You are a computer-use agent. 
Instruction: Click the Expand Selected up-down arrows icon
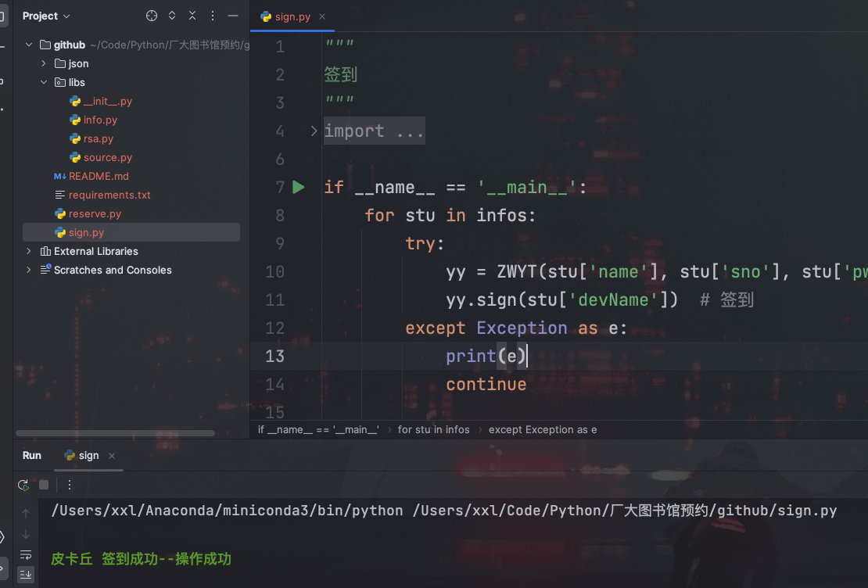point(172,16)
